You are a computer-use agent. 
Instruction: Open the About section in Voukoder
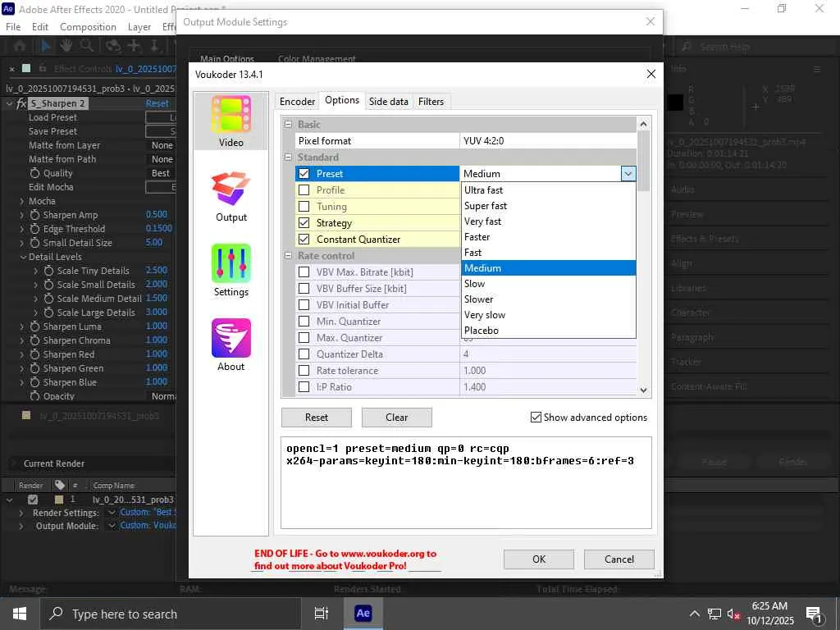(x=231, y=345)
